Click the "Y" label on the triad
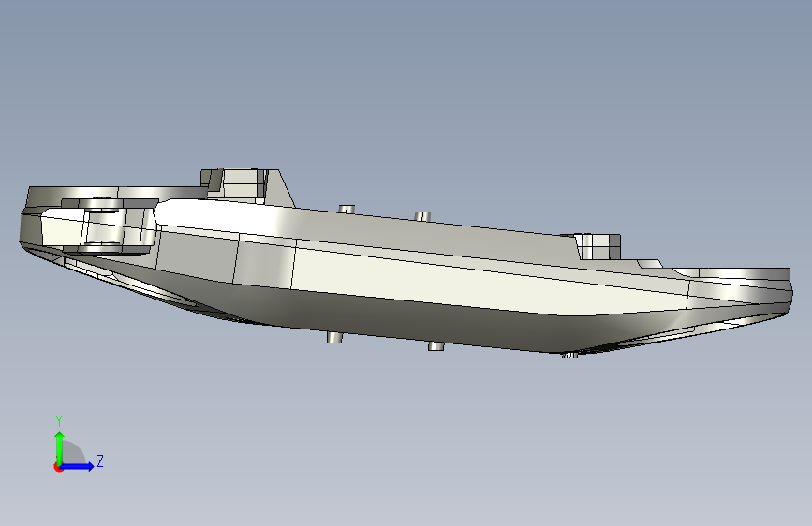 pyautogui.click(x=59, y=421)
